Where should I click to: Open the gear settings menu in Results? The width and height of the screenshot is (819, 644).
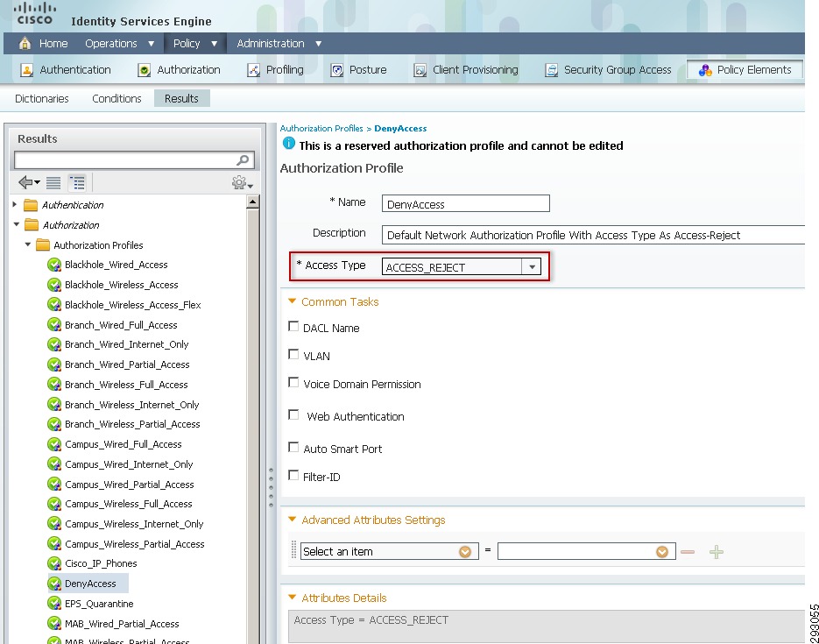pos(243,183)
